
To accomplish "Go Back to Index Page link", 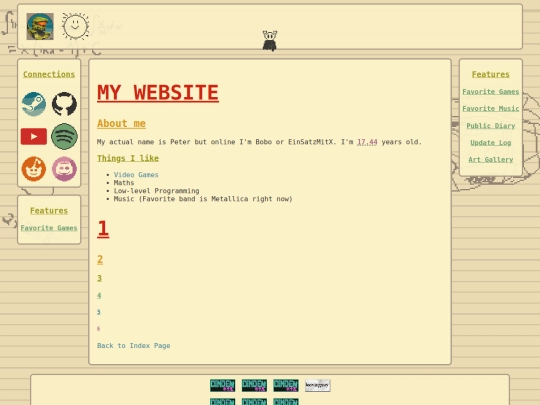I will [x=134, y=345].
